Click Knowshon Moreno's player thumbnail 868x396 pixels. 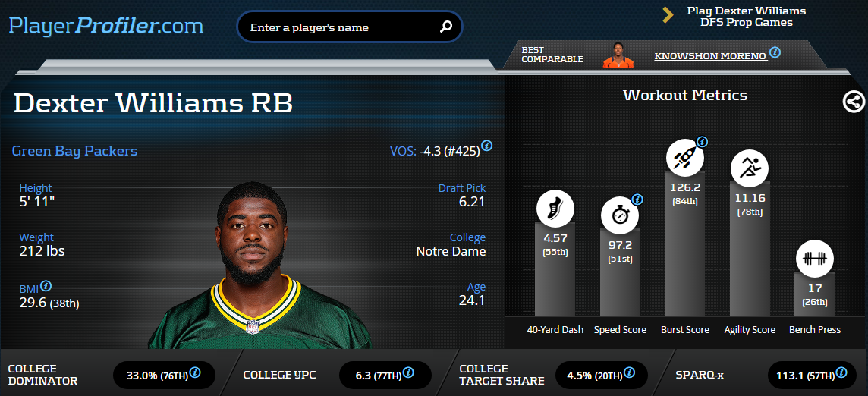[x=618, y=55]
